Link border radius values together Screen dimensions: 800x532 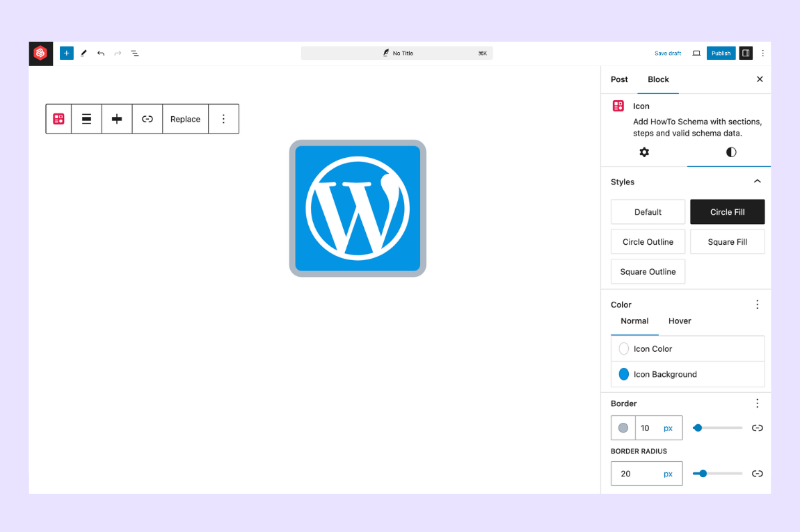[x=757, y=474]
